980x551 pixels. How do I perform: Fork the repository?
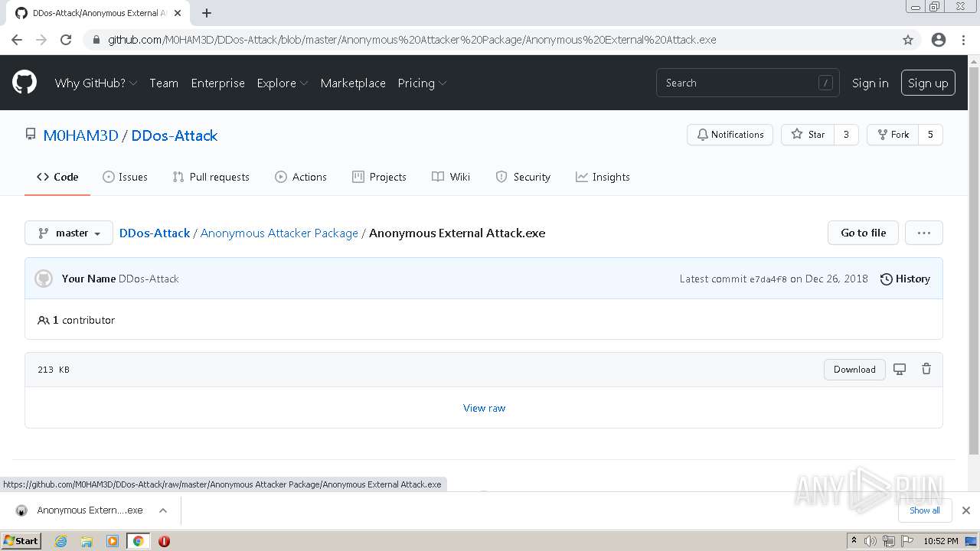click(893, 135)
